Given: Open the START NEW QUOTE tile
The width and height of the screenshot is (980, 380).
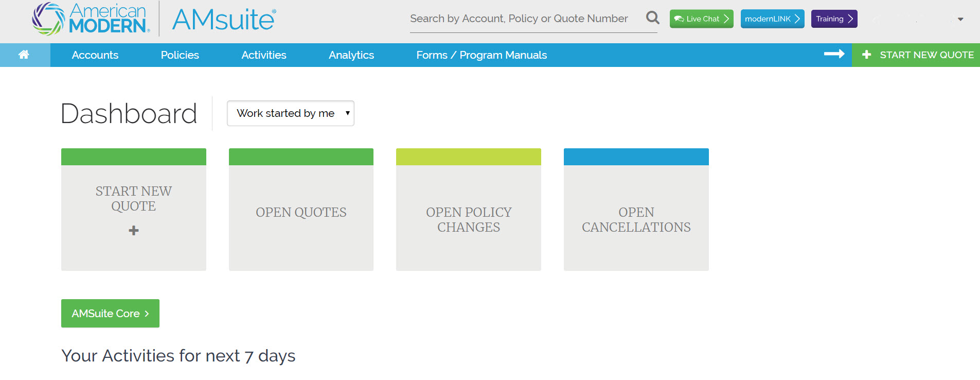Looking at the screenshot, I should [x=134, y=210].
